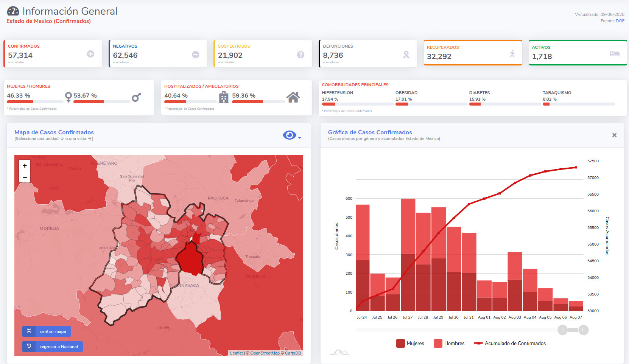The image size is (629, 364).
Task: Click the walking person icon in Recuperados card
Action: 512,54
